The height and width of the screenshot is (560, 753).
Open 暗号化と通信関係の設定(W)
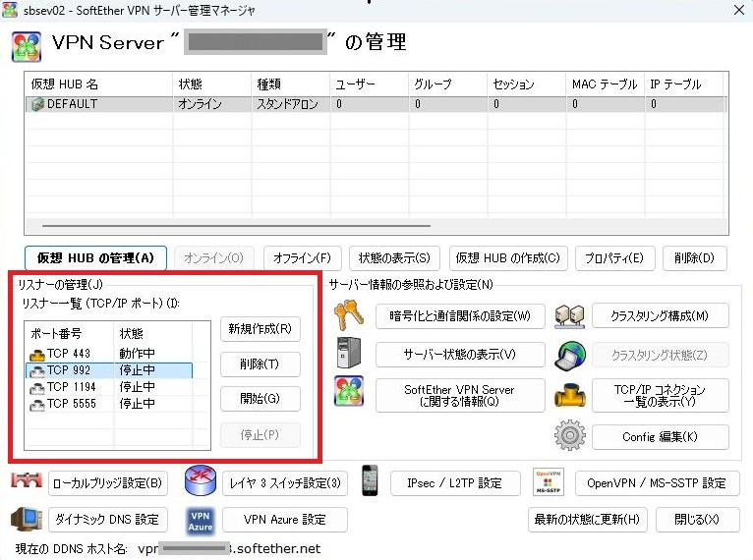tap(460, 315)
